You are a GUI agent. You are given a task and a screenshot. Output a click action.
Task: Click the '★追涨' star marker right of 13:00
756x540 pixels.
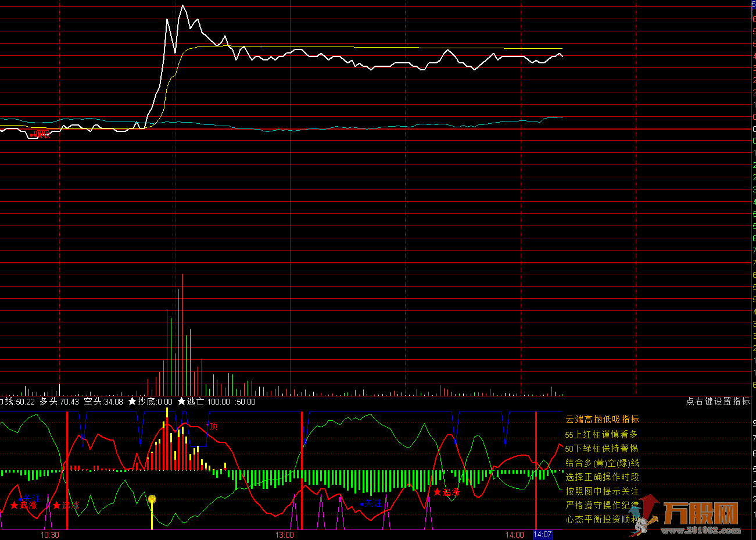(x=446, y=492)
